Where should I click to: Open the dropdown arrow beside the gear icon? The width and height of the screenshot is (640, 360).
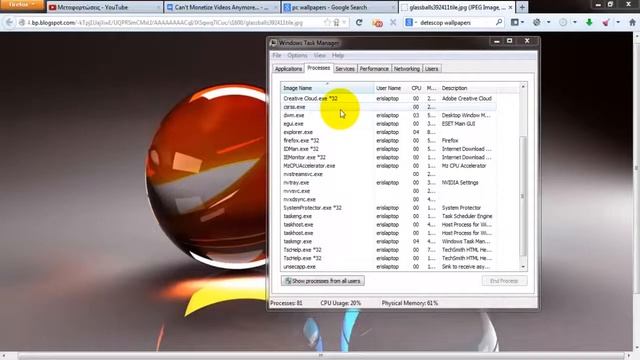pyautogui.click(x=548, y=23)
